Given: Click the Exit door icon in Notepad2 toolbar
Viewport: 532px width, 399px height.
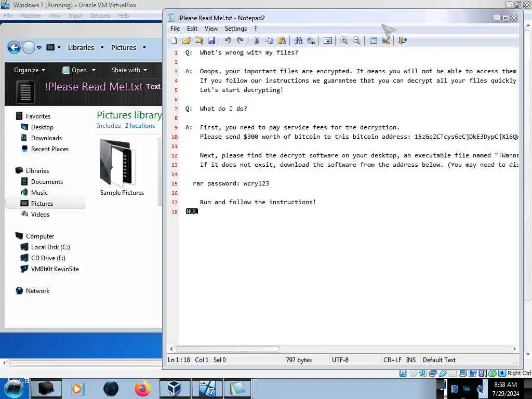Looking at the screenshot, I should pos(403,41).
